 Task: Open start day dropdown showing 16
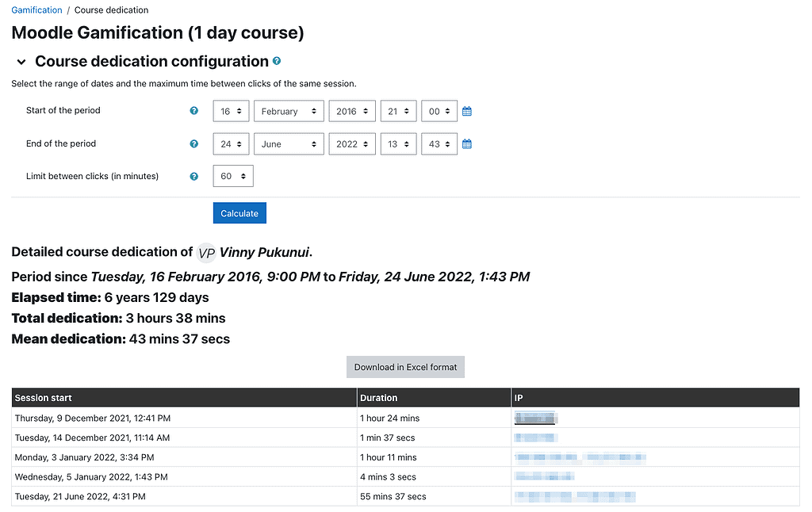(x=231, y=111)
